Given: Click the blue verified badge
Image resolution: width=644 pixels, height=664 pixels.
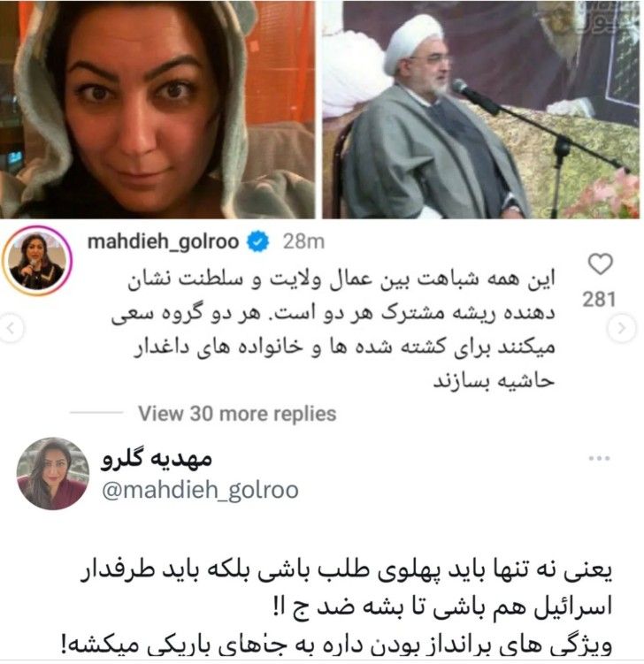Looking at the screenshot, I should click(x=257, y=241).
